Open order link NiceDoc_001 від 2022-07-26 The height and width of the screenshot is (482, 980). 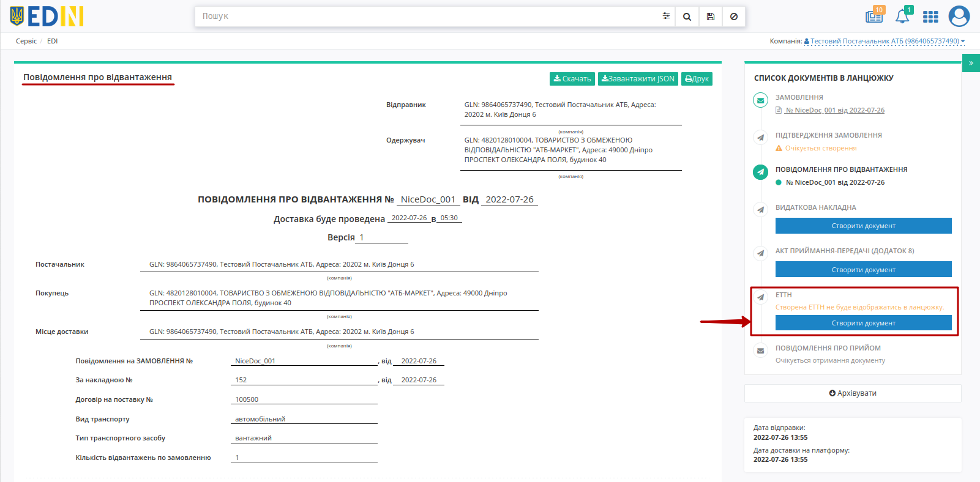(x=835, y=110)
